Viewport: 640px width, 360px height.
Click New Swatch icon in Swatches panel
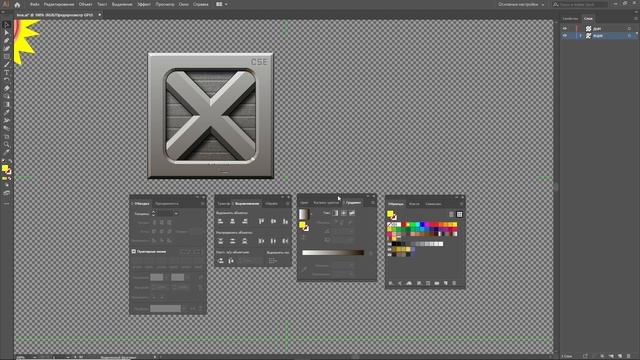click(x=445, y=283)
